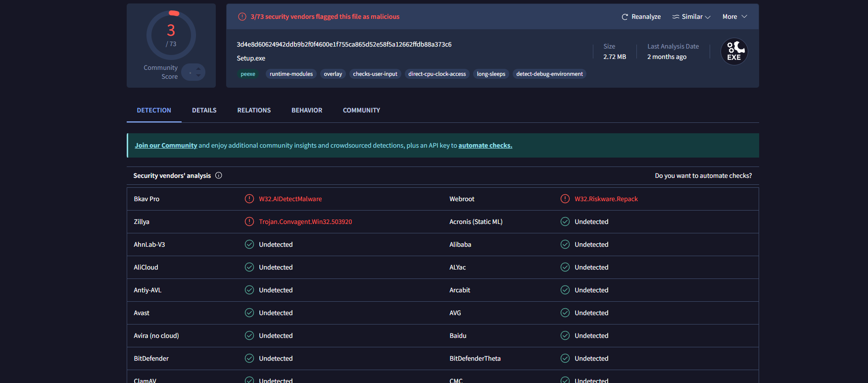Downvote the community score with the down arrow
Screen dimensions: 868x383
pos(198,76)
